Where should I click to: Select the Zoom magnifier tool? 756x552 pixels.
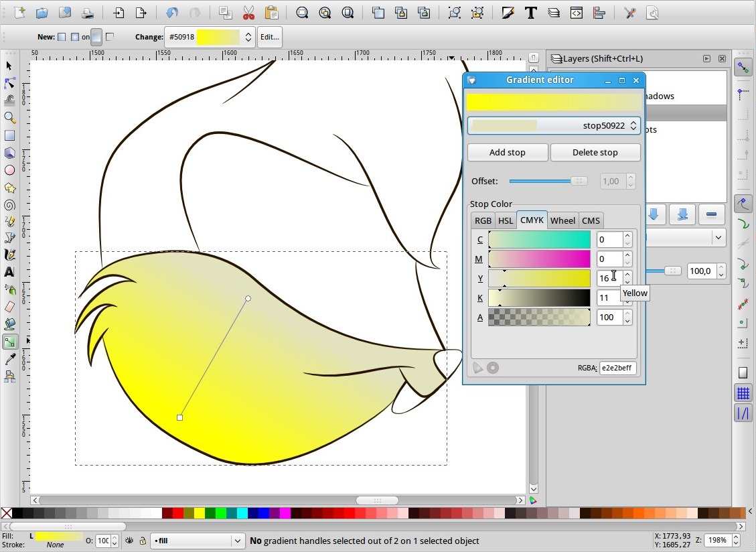tap(9, 118)
